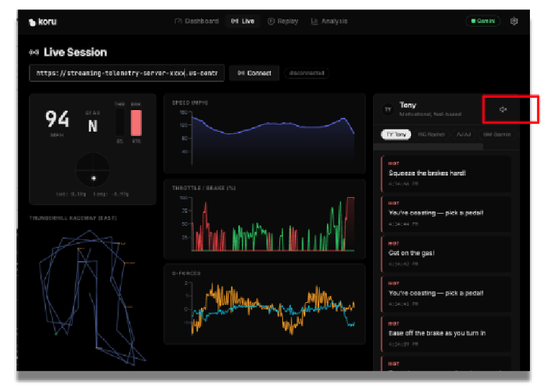
Task: Select the Live tab
Action: [243, 22]
